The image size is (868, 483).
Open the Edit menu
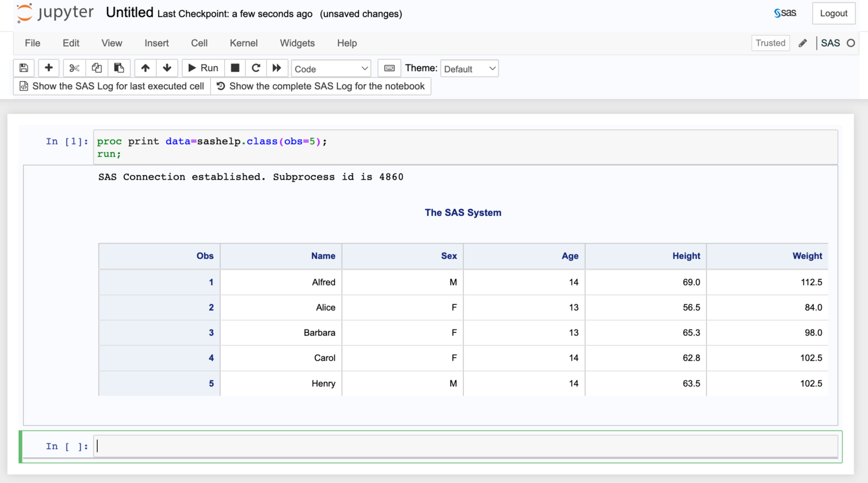71,43
